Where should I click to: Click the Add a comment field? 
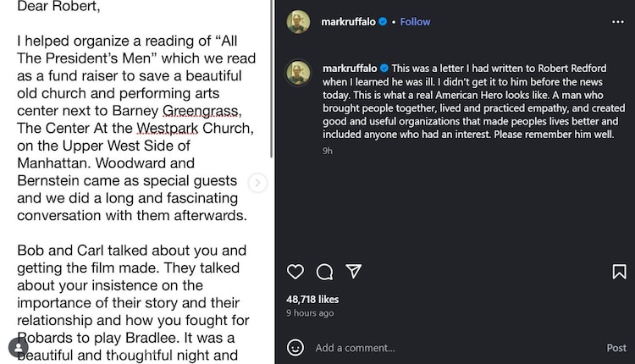click(x=449, y=348)
